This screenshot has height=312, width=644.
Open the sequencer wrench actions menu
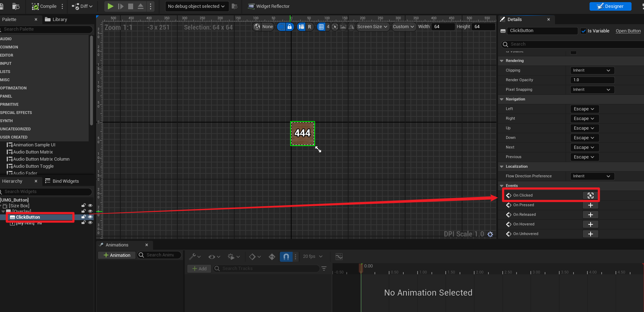coord(195,257)
